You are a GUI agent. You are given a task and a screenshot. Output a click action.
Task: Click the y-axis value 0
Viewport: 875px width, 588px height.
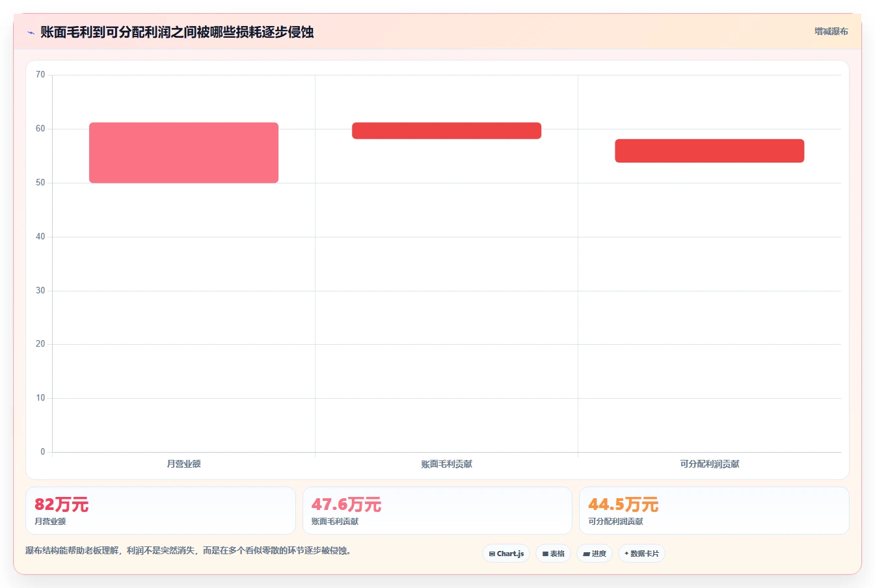tap(43, 452)
